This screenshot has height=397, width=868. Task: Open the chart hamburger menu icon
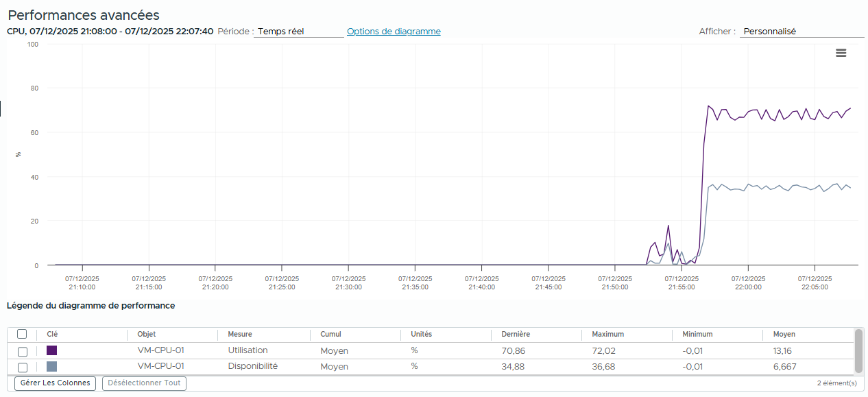pos(841,53)
